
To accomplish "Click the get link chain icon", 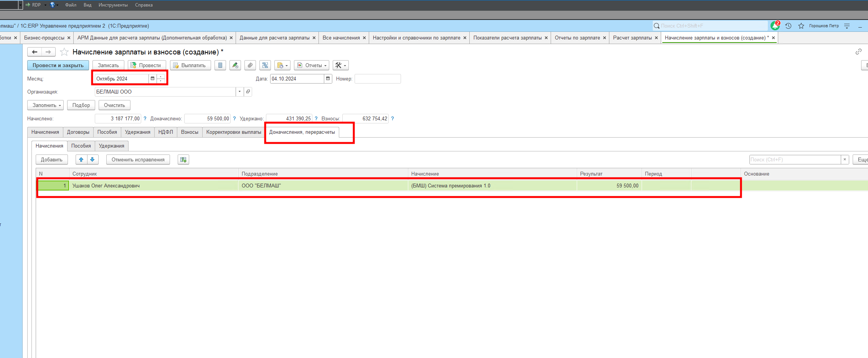I will 858,52.
